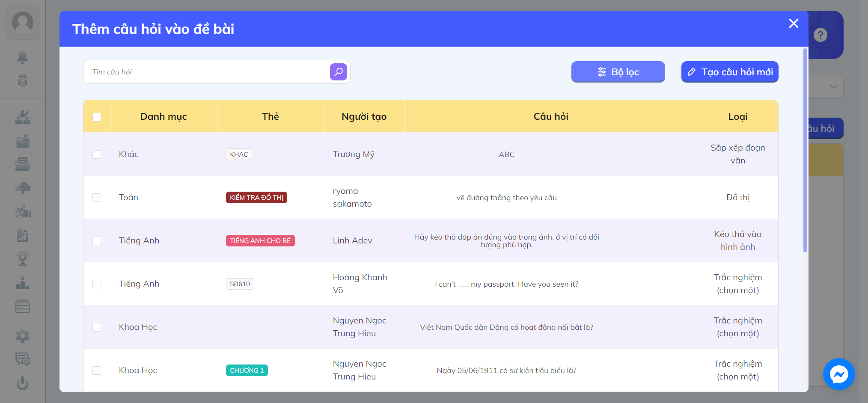Image resolution: width=868 pixels, height=403 pixels.
Task: Open the classroom group sidebar icon
Action: (23, 117)
